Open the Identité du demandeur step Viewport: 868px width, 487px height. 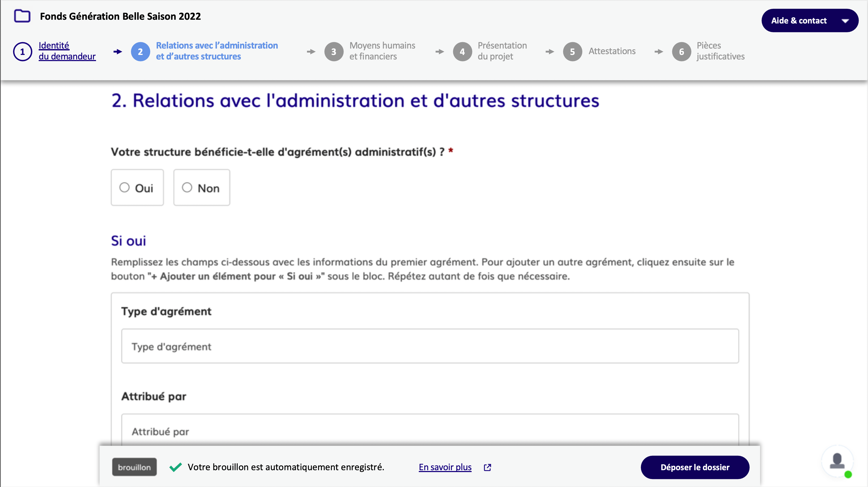(67, 51)
